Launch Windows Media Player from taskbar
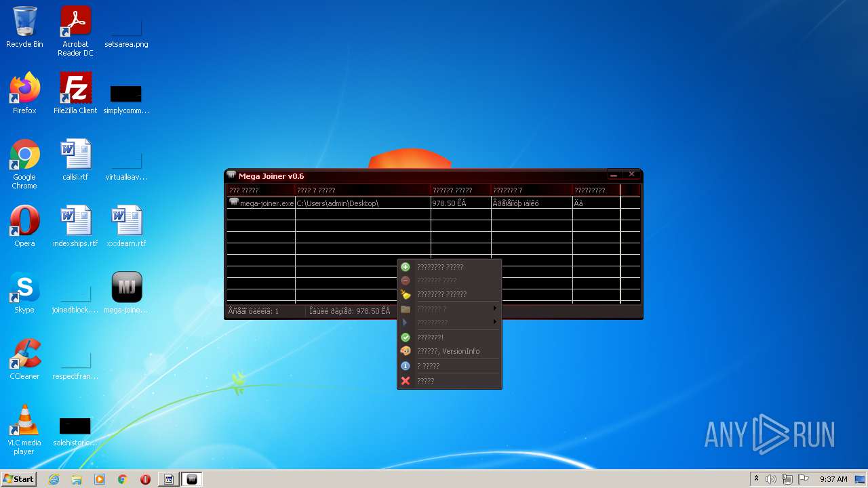 coord(100,479)
